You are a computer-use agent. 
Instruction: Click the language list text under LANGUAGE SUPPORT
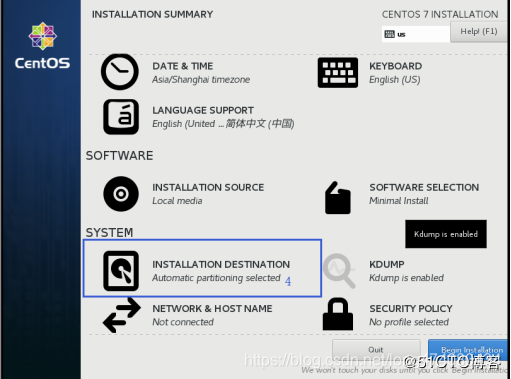(x=223, y=124)
